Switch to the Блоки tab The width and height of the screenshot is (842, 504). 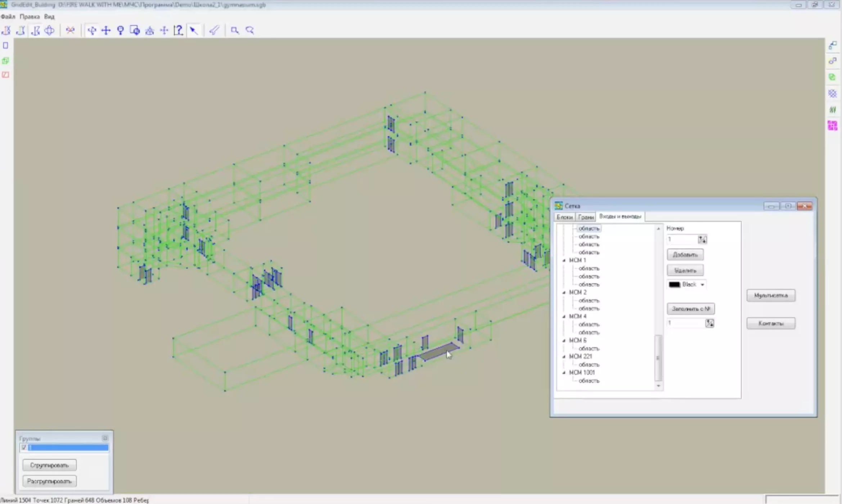[564, 217]
